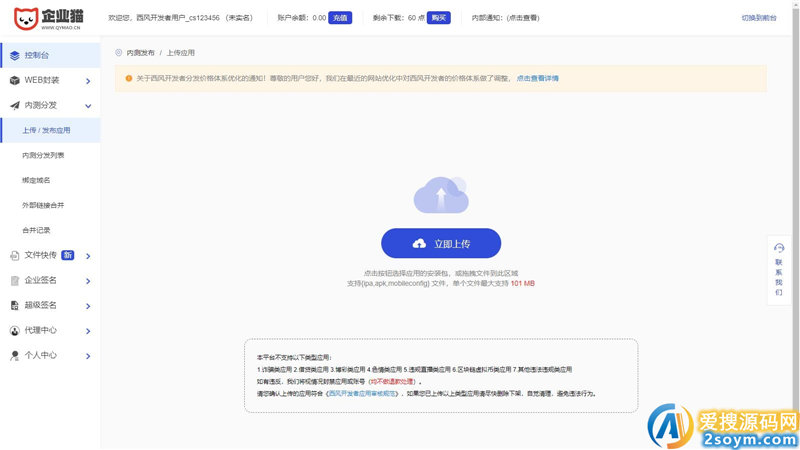The height and width of the screenshot is (450, 800).
Task: Expand the WEB封装 menu chevron
Action: (x=88, y=81)
